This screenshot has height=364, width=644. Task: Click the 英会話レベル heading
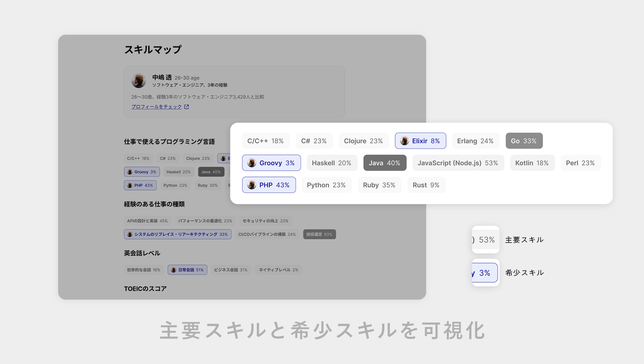[142, 253]
